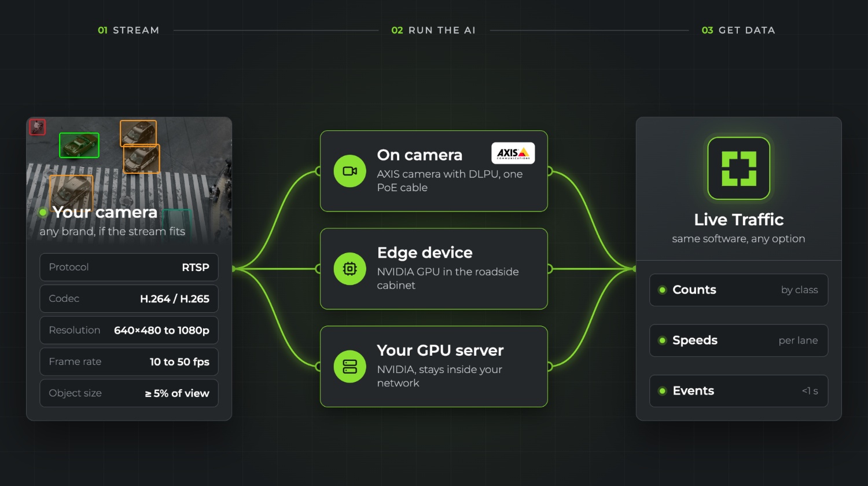The image size is (868, 486).
Task: Click the 'by class' text
Action: (800, 290)
